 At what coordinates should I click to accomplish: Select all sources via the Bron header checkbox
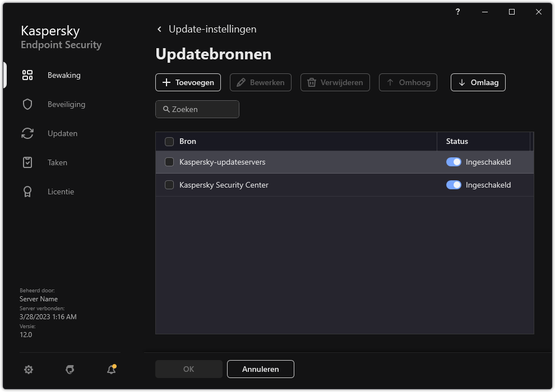pyautogui.click(x=169, y=142)
